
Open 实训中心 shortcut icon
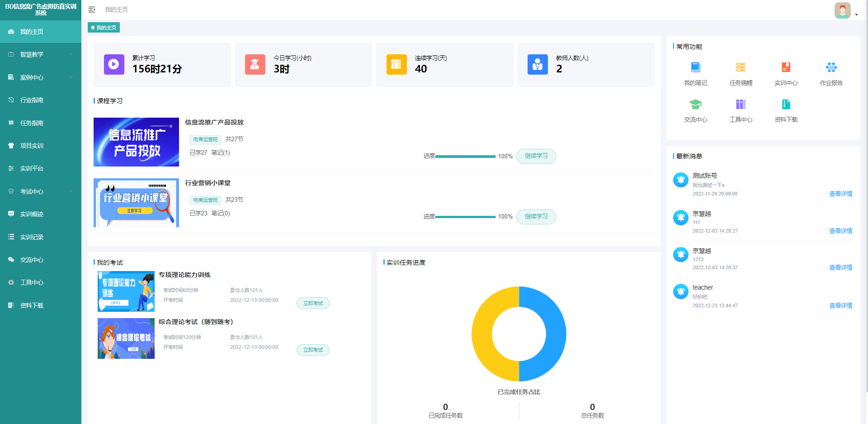coord(786,67)
